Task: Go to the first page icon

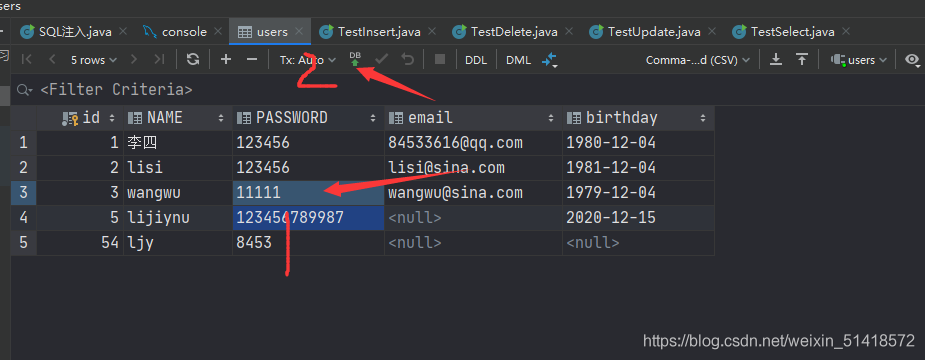Action: [x=27, y=59]
